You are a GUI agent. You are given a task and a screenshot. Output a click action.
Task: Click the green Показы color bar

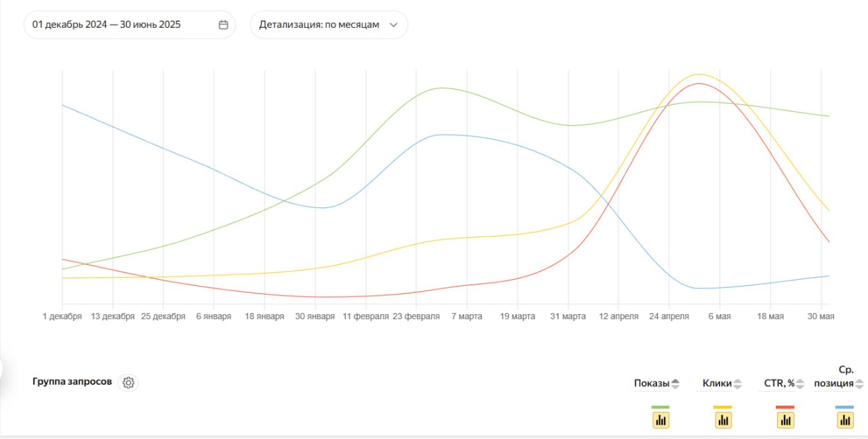coord(660,407)
